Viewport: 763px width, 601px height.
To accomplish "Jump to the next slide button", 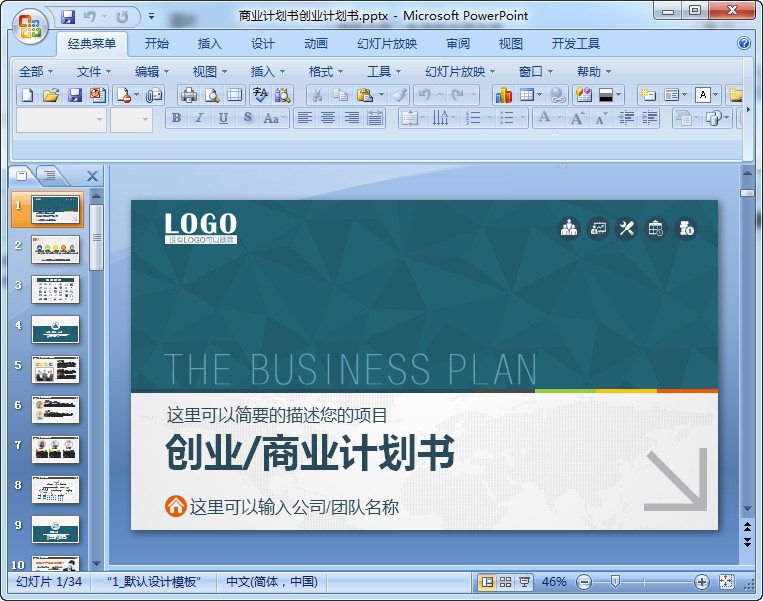I will coord(747,542).
